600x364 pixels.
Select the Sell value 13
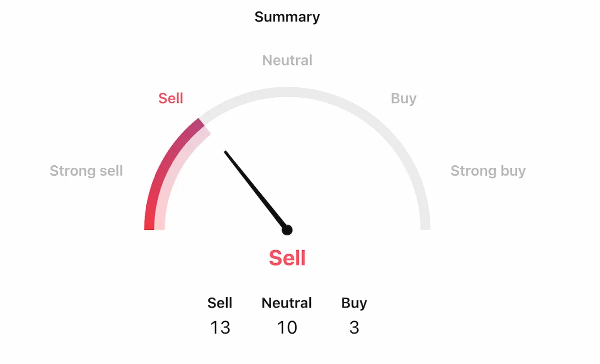pyautogui.click(x=220, y=328)
